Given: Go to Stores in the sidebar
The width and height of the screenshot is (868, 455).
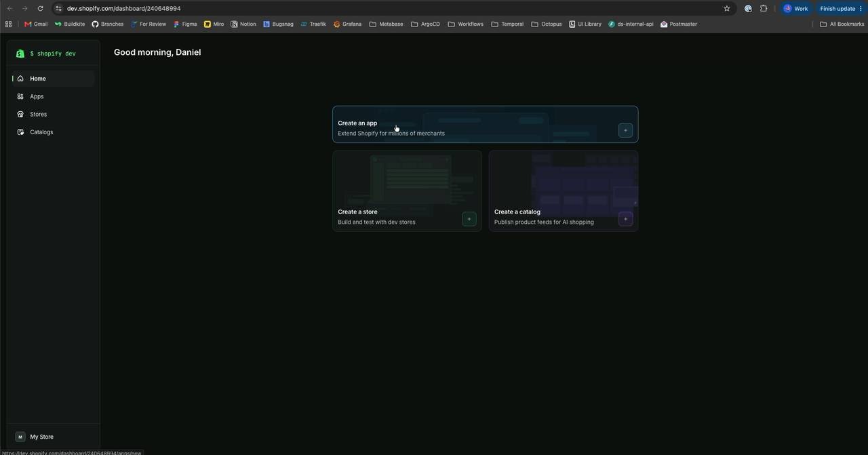Looking at the screenshot, I should click(53, 114).
